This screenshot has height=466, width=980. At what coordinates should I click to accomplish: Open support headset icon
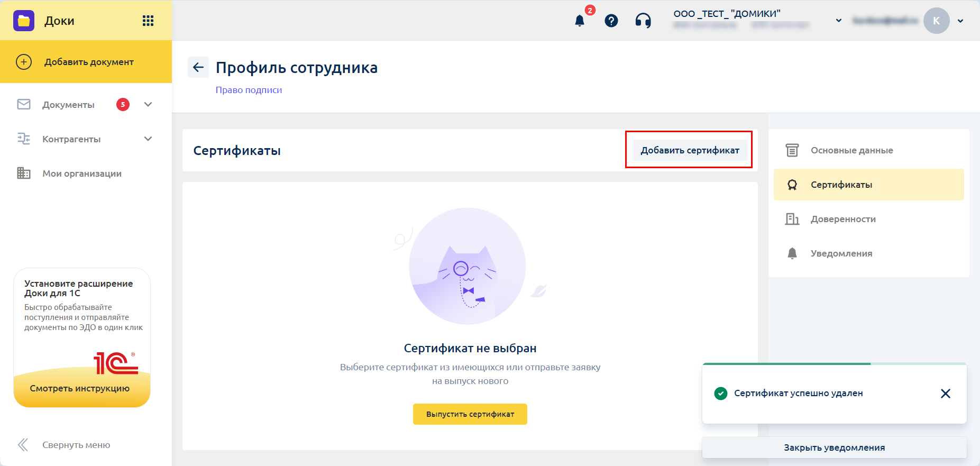pos(643,21)
